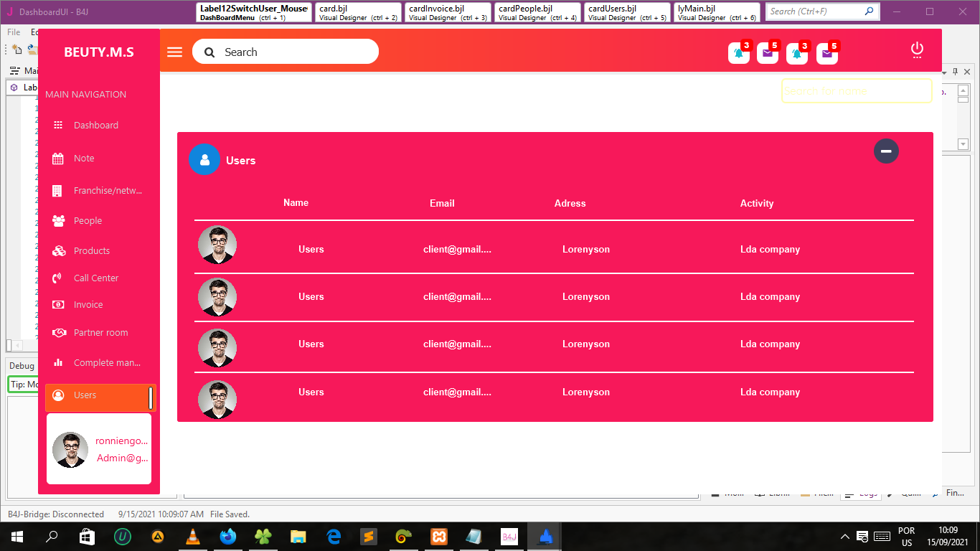Open Partner room in the sidebar

100,333
